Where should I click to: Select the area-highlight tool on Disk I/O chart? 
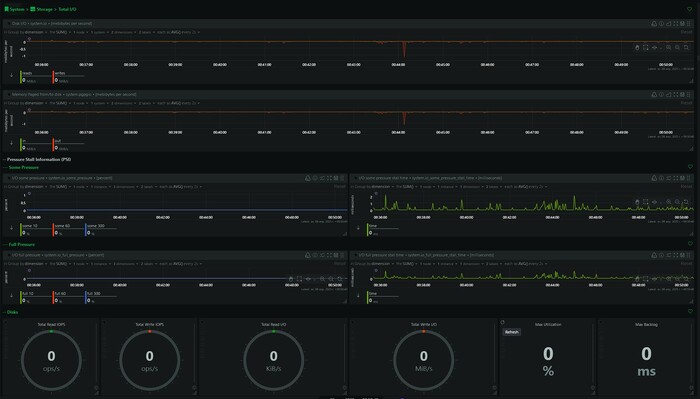tap(646, 47)
